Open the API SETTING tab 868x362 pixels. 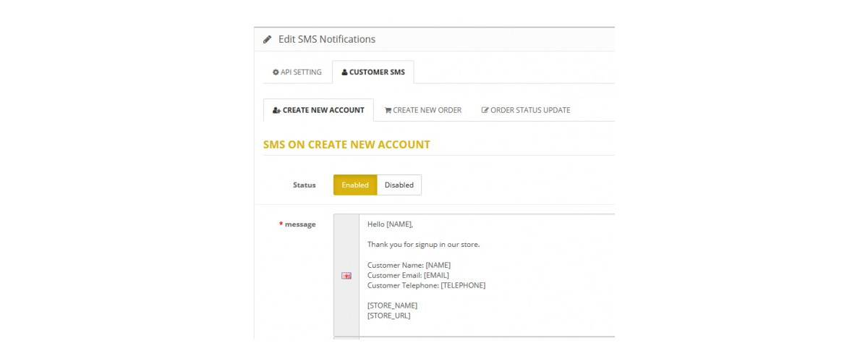[297, 72]
